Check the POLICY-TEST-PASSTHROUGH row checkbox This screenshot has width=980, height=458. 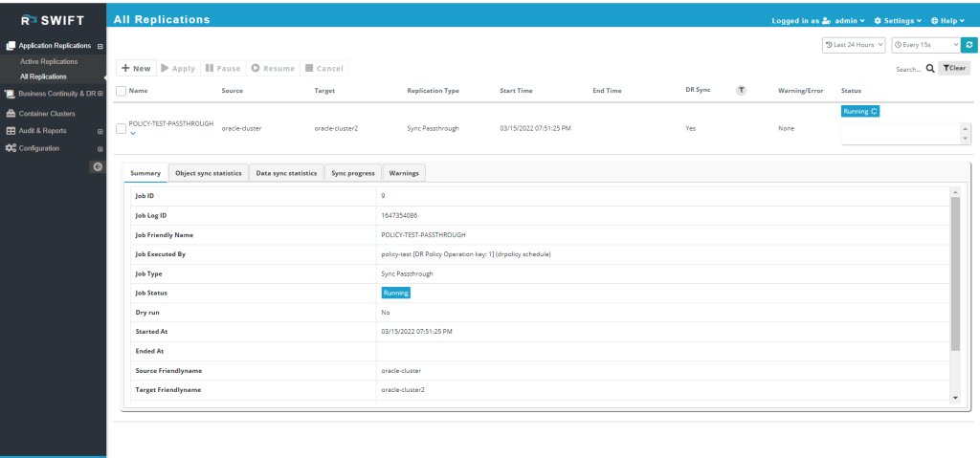coord(122,129)
